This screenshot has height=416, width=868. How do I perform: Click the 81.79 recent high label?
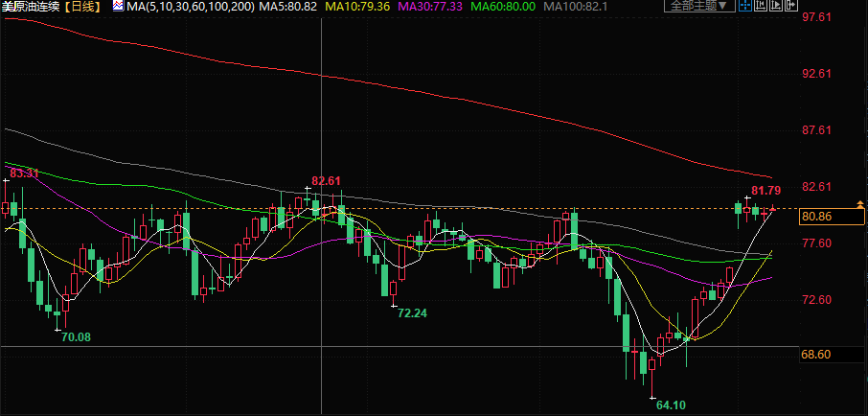[x=766, y=191]
